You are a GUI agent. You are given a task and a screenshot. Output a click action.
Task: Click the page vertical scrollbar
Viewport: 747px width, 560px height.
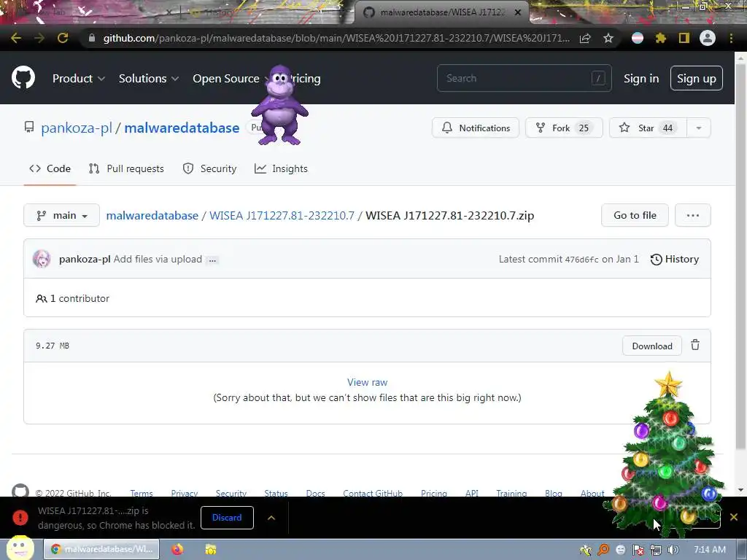click(740, 257)
